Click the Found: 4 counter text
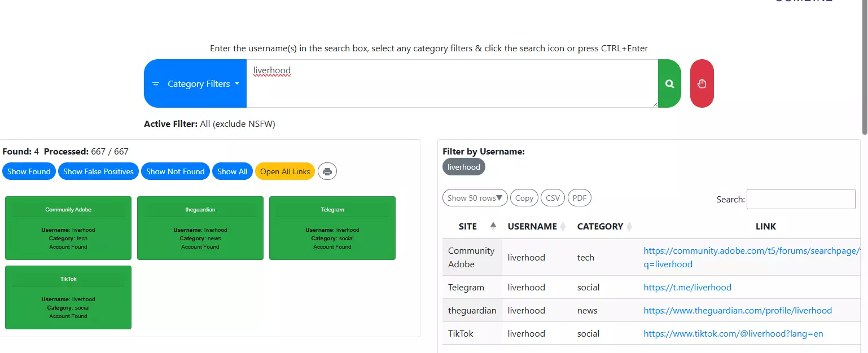The image size is (868, 353). click(x=20, y=152)
